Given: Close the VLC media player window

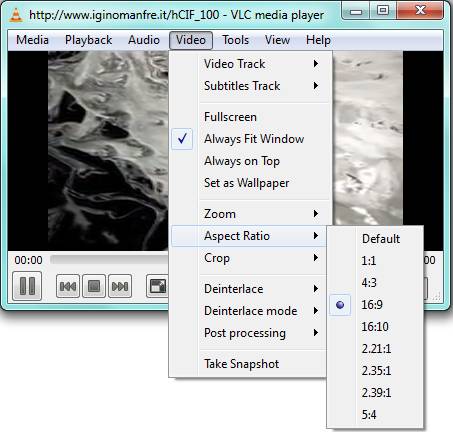Looking at the screenshot, I should [x=420, y=11].
